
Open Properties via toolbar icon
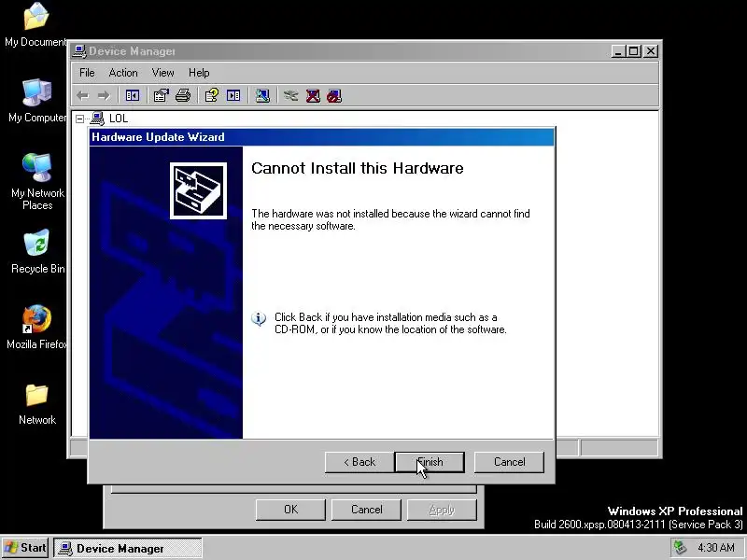pyautogui.click(x=161, y=96)
